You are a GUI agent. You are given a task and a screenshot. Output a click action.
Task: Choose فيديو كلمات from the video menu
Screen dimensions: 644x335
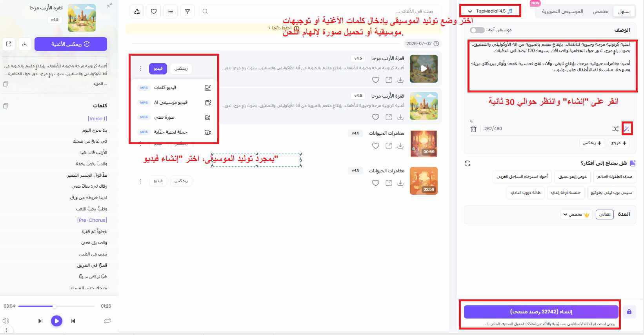click(174, 88)
